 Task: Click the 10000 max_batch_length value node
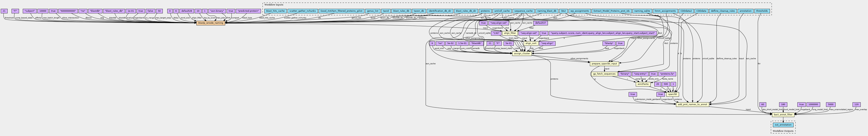click(43, 11)
